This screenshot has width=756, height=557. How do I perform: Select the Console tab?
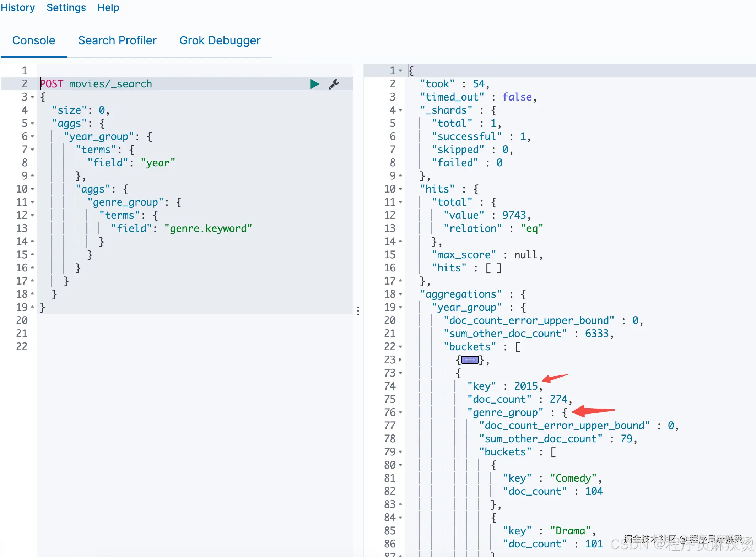[34, 40]
